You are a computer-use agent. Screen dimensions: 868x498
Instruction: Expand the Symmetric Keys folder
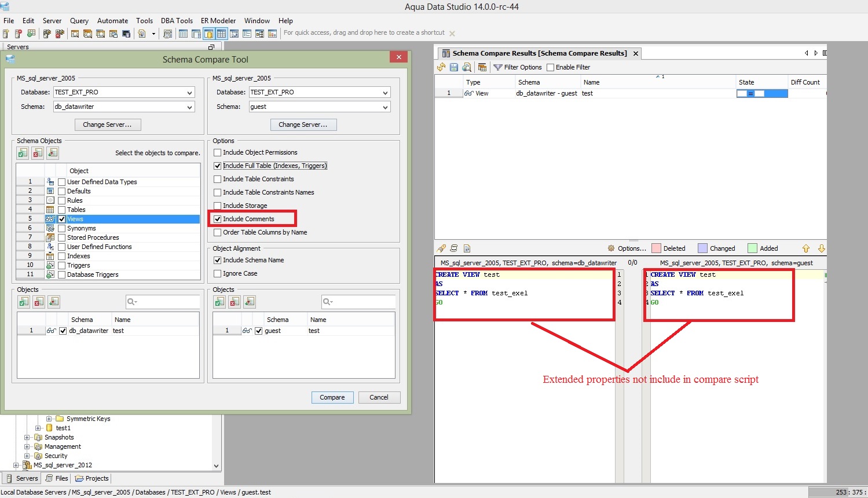[49, 419]
